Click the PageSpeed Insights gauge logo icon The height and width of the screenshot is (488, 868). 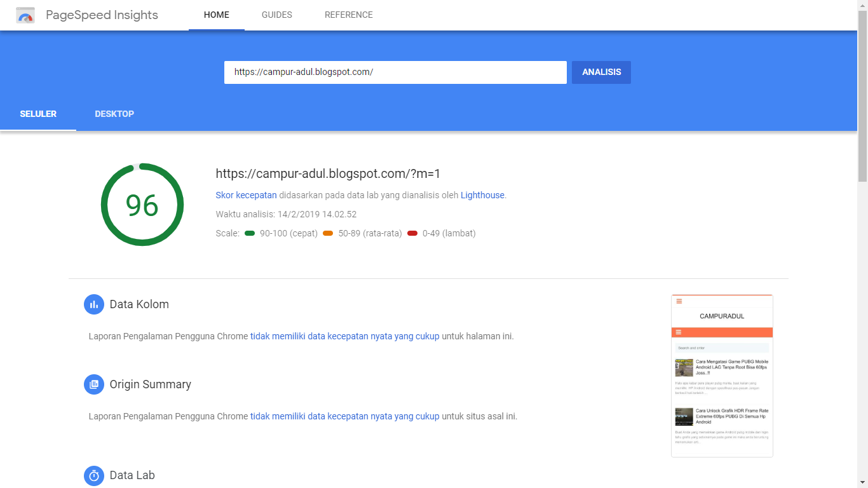click(x=25, y=15)
